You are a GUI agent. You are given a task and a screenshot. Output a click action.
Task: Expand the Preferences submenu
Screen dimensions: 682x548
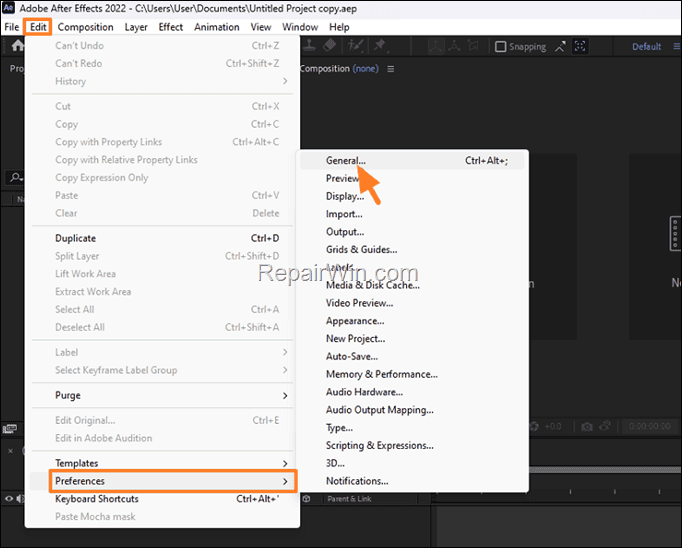(x=162, y=481)
